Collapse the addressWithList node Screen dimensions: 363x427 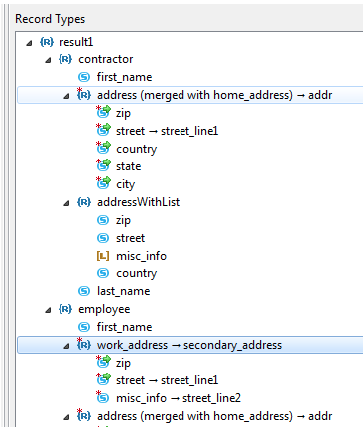66,203
